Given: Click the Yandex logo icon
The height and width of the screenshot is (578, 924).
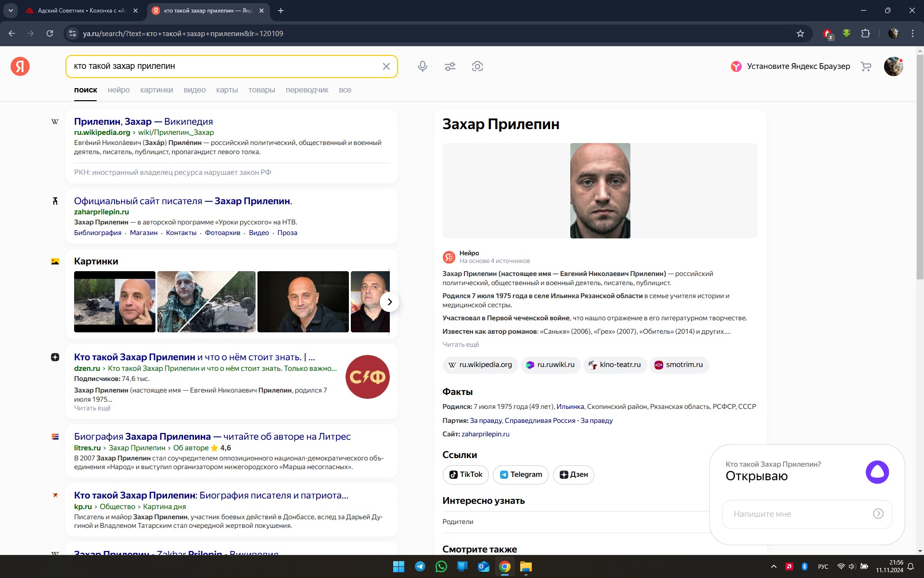Looking at the screenshot, I should coord(20,66).
